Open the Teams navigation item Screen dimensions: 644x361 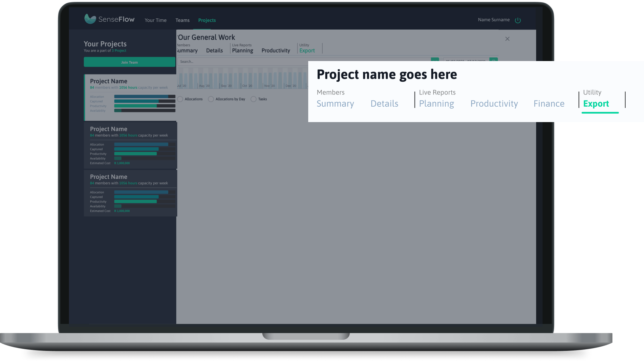182,20
